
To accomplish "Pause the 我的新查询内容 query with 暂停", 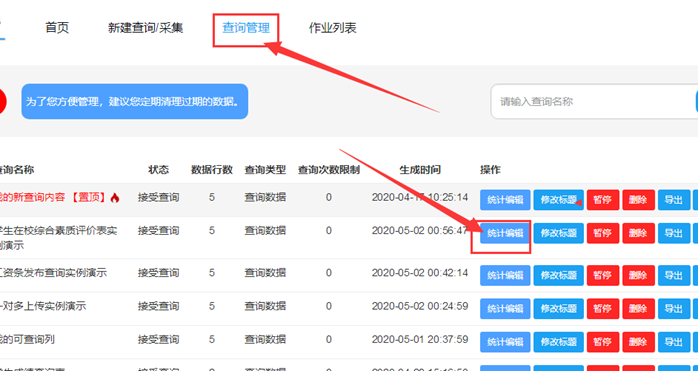I will click(603, 200).
